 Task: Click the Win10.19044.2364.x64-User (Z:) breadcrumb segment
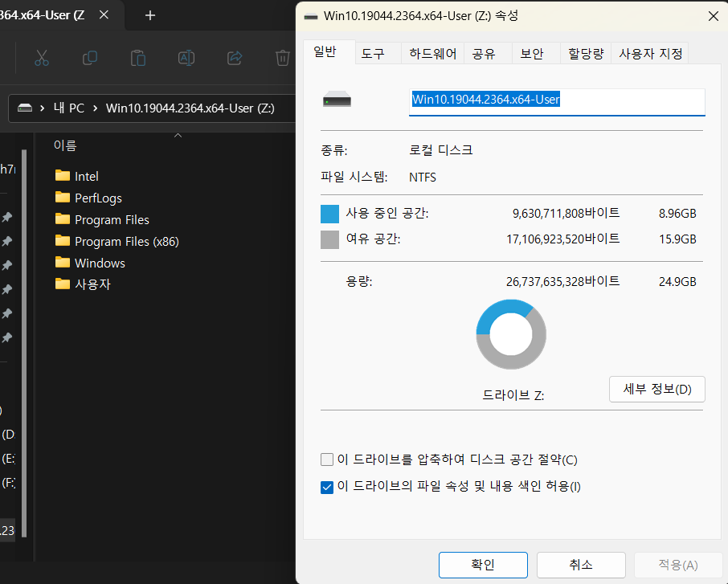pyautogui.click(x=190, y=108)
